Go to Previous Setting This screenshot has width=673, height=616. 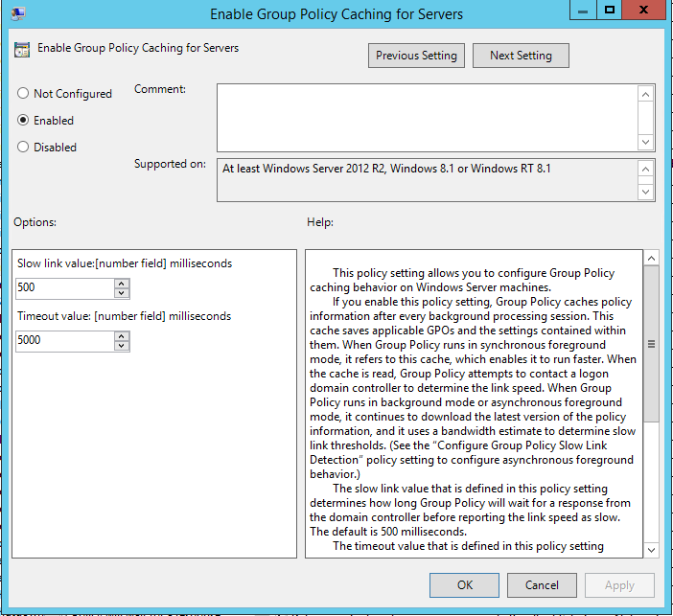pos(416,56)
